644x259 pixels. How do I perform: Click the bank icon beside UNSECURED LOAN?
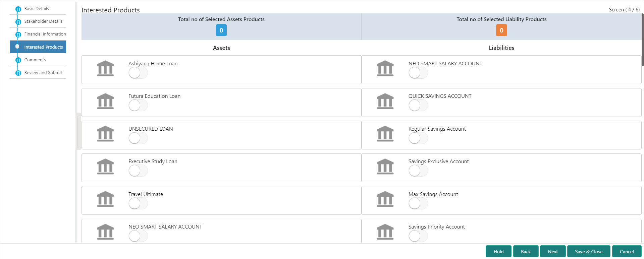tap(105, 134)
